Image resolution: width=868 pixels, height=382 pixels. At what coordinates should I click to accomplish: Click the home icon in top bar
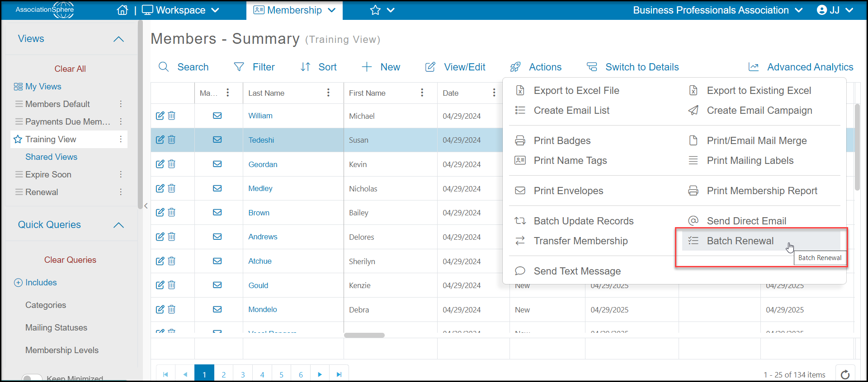pyautogui.click(x=122, y=10)
